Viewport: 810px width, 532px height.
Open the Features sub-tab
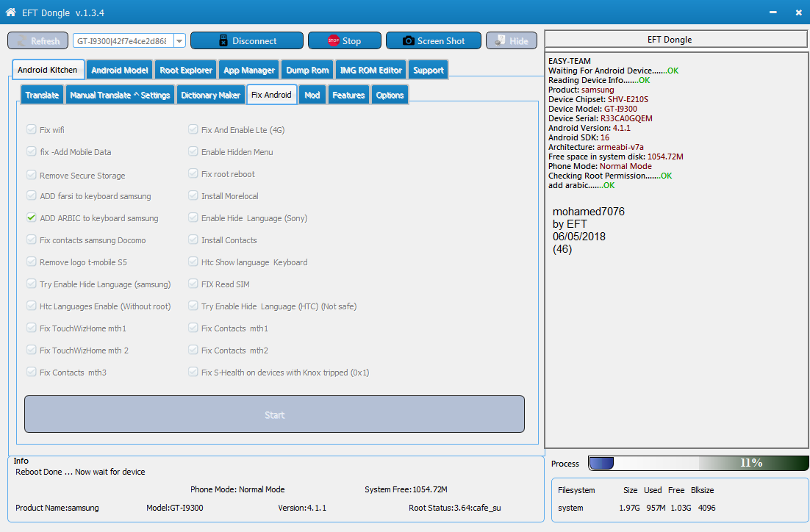coord(348,95)
